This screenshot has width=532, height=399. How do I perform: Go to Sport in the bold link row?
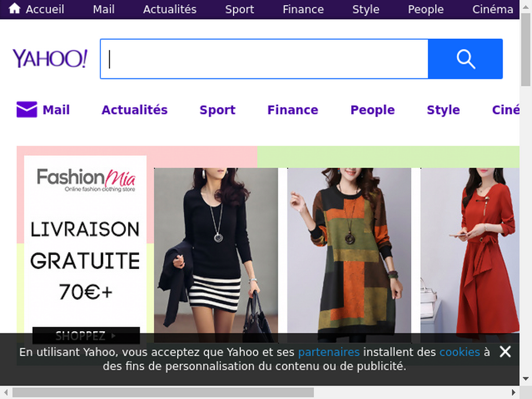point(217,110)
